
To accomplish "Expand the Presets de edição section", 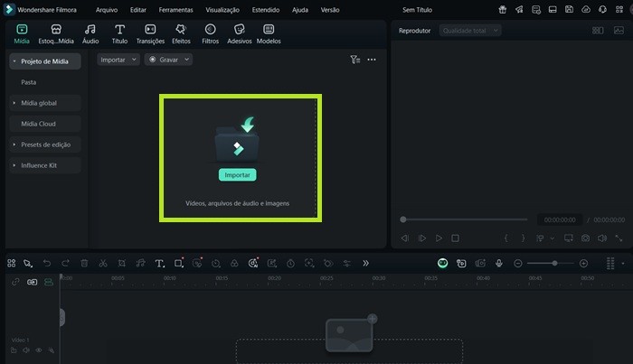I will click(45, 145).
